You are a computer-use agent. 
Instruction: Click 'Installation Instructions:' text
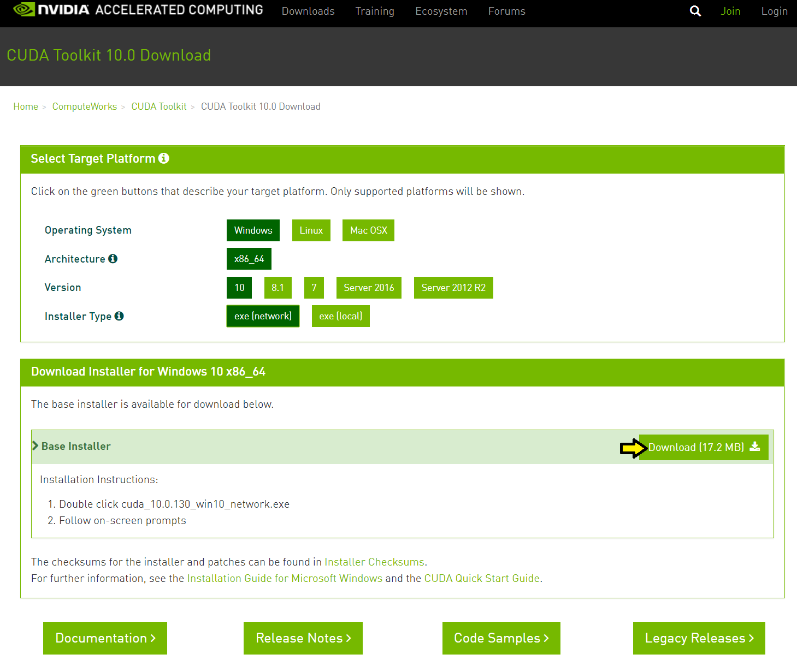(99, 479)
